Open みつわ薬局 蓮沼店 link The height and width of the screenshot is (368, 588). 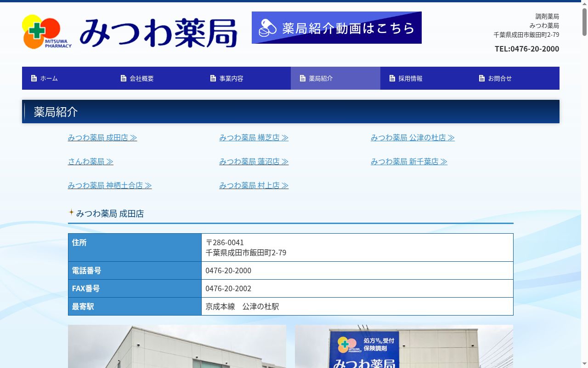254,161
